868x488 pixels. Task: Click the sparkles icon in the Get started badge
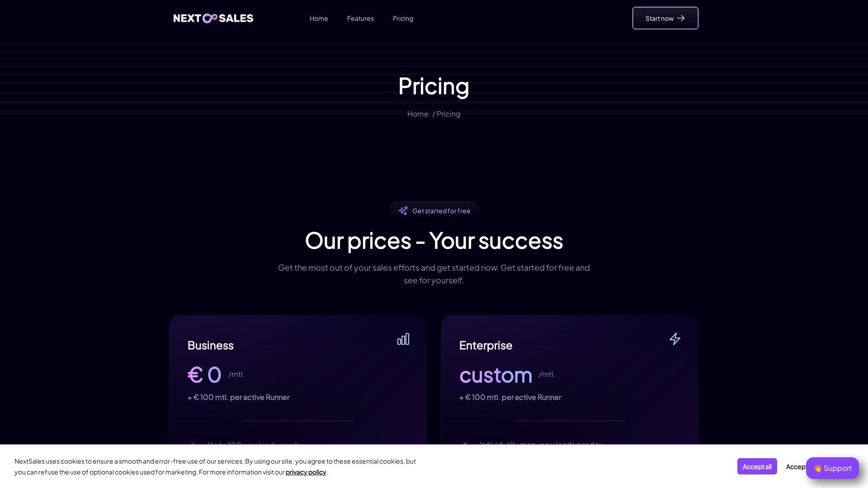tap(403, 211)
